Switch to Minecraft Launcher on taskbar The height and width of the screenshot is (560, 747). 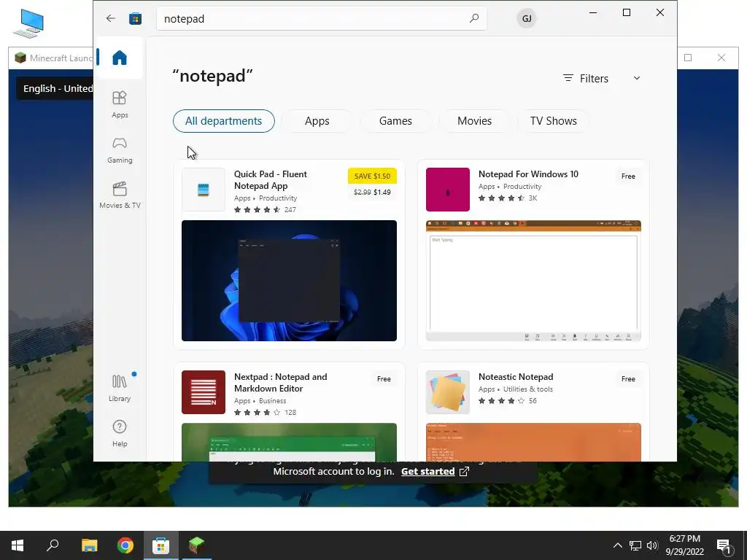coord(196,545)
